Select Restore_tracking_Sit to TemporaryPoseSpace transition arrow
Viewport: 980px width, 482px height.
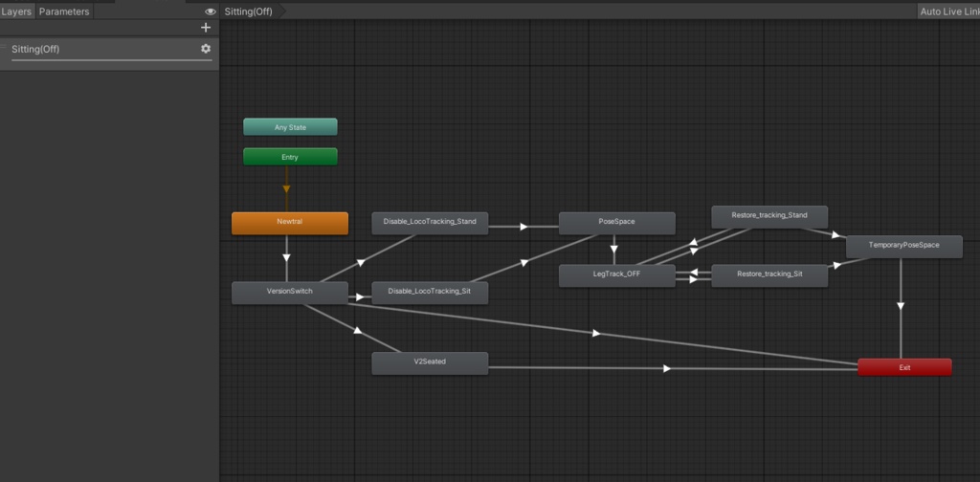pos(837,264)
